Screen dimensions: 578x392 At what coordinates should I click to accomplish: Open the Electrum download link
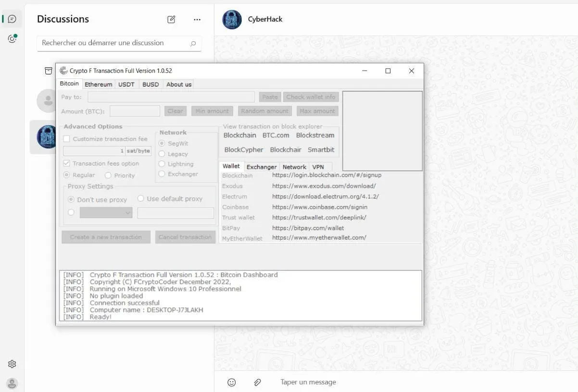click(x=325, y=196)
